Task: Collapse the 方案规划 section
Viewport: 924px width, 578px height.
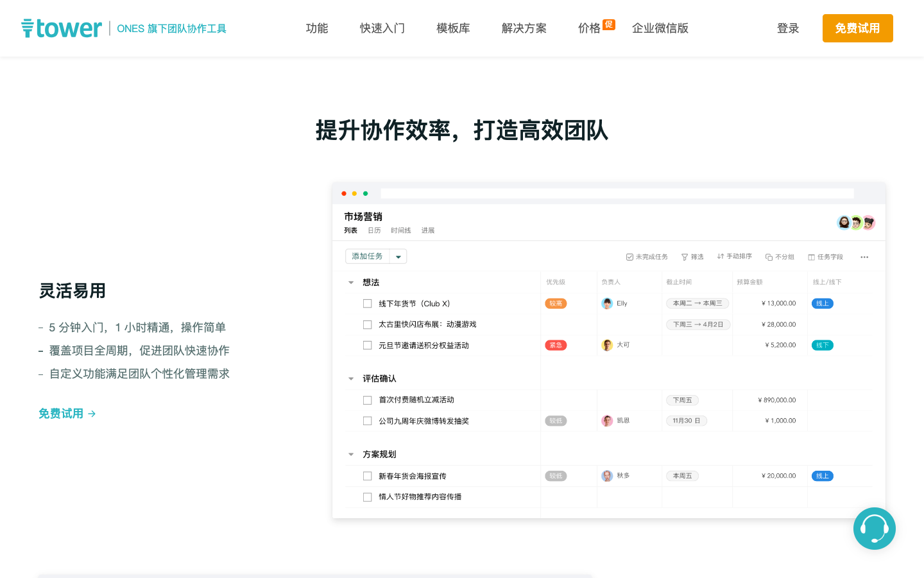Action: click(x=351, y=455)
